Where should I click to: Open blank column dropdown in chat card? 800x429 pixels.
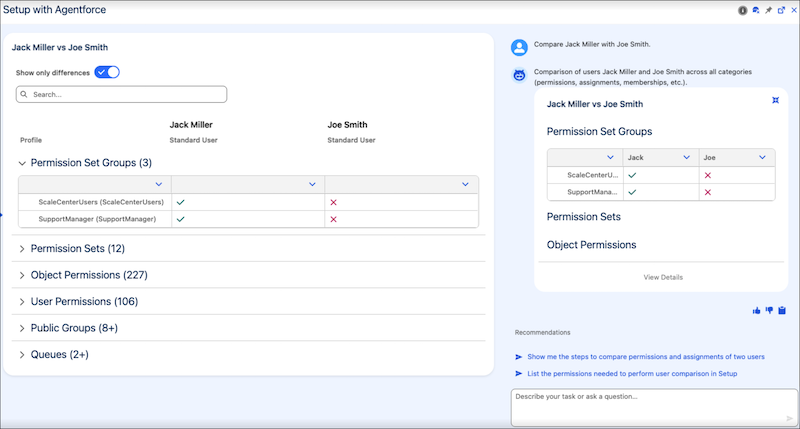610,158
